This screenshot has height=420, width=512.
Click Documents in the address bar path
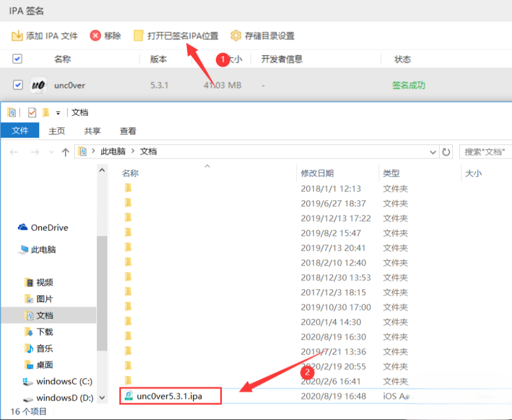(x=148, y=151)
